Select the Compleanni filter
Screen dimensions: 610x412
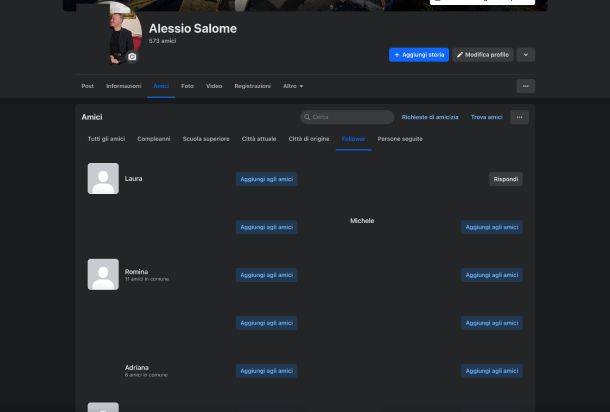154,139
